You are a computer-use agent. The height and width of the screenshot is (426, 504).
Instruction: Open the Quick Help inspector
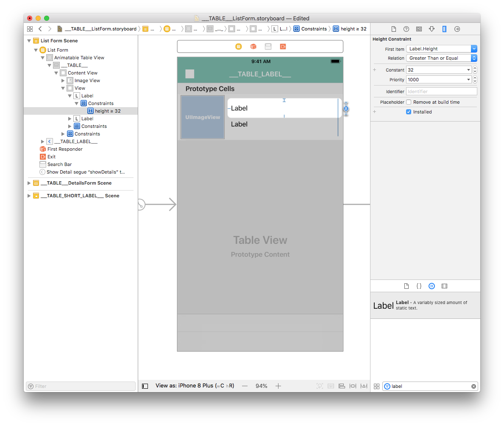coord(406,29)
